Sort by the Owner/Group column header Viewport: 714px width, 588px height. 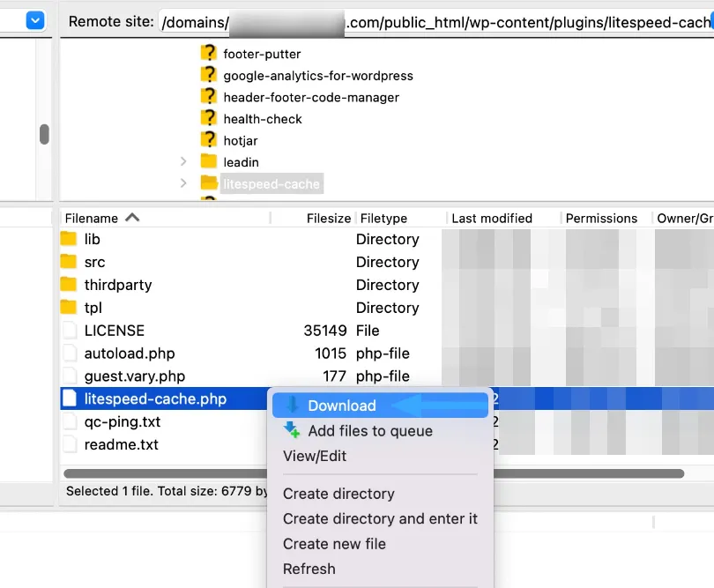coord(685,218)
